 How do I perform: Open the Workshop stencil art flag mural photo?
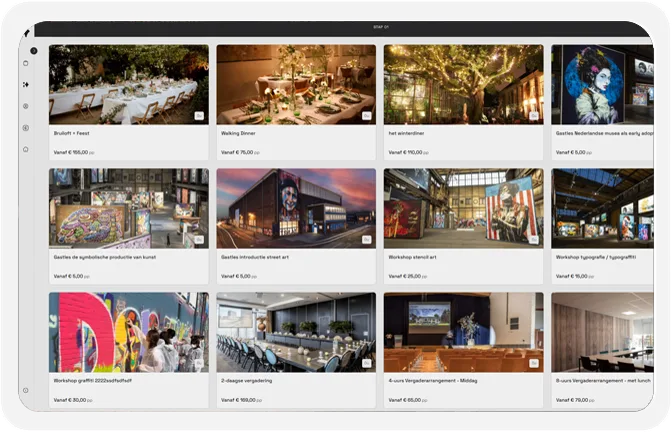point(463,208)
